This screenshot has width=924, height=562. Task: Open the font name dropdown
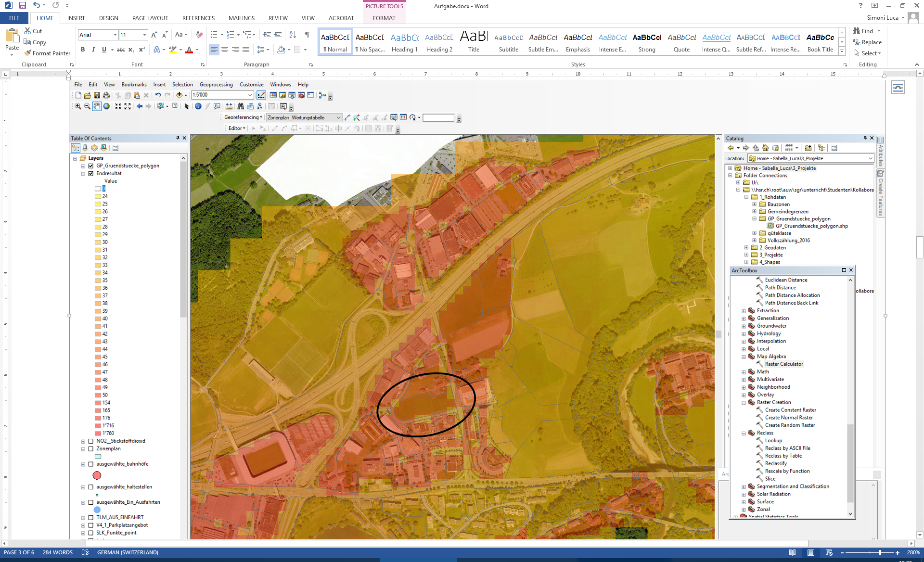[115, 35]
